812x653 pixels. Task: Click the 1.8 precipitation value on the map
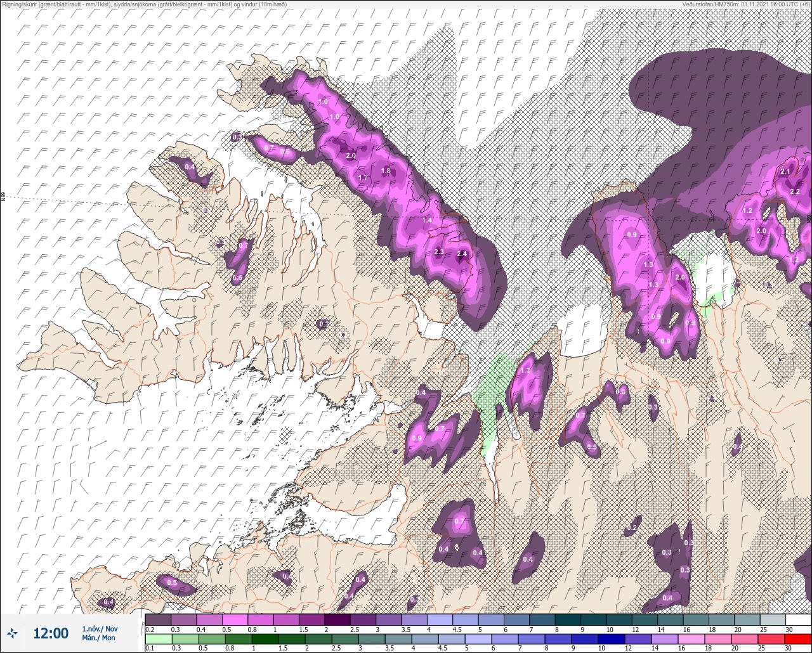point(386,171)
